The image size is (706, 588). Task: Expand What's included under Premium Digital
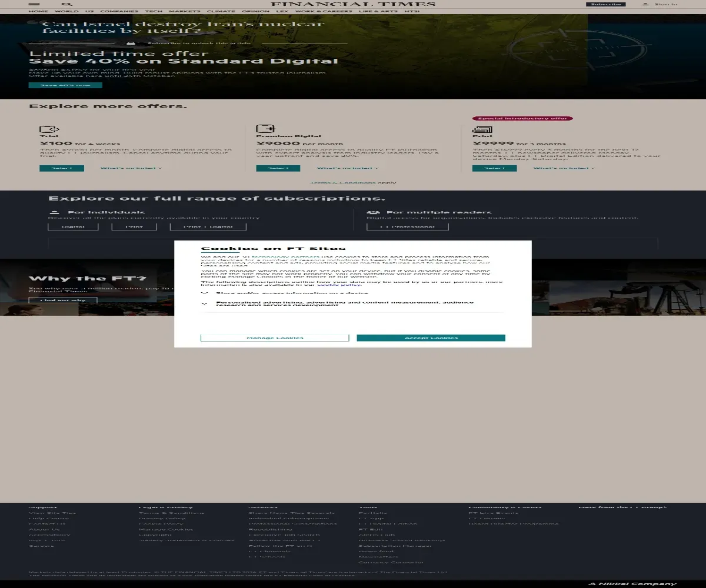pos(347,168)
